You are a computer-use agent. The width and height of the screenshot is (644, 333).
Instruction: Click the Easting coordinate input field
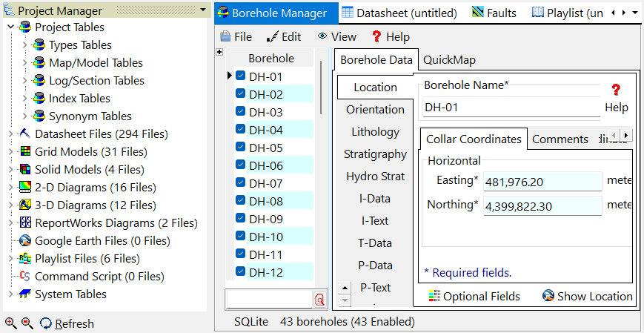pyautogui.click(x=542, y=182)
